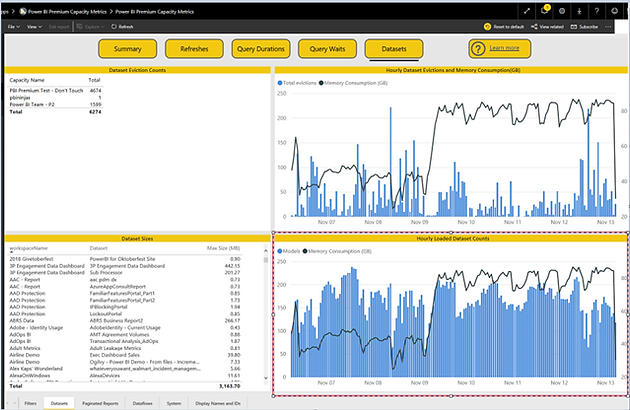
Task: Show earlier page tabs with left arrow
Action: tap(8, 403)
